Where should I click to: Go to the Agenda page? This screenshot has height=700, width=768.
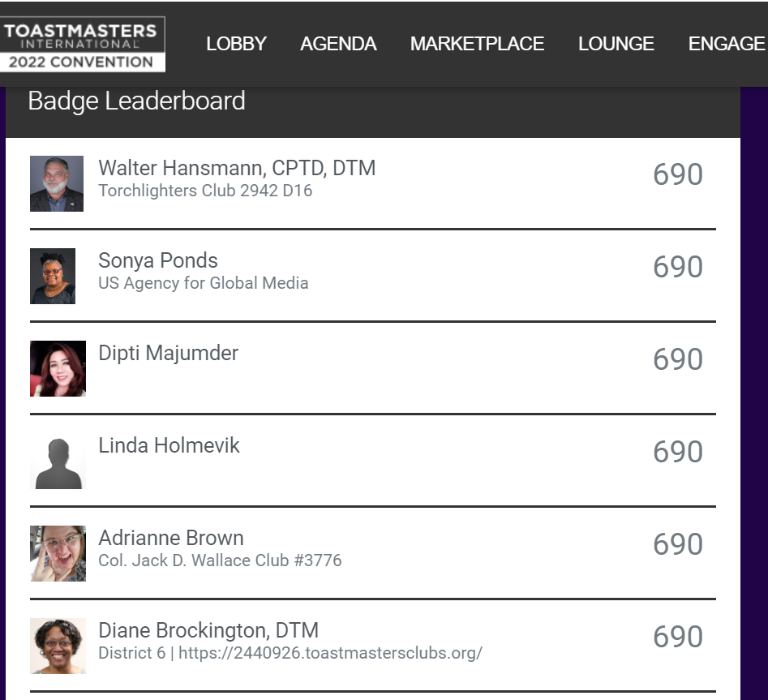tap(338, 44)
